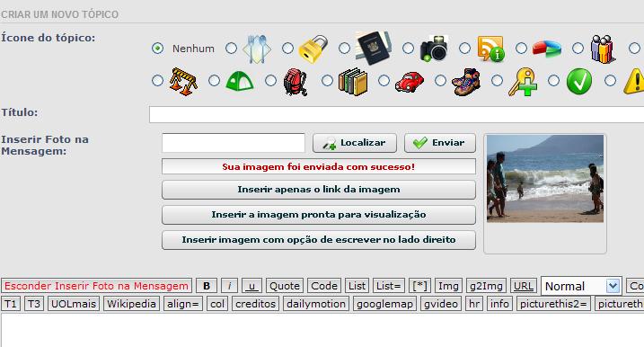This screenshot has width=644, height=347.
Task: Click the books topic icon
Action: click(x=353, y=82)
